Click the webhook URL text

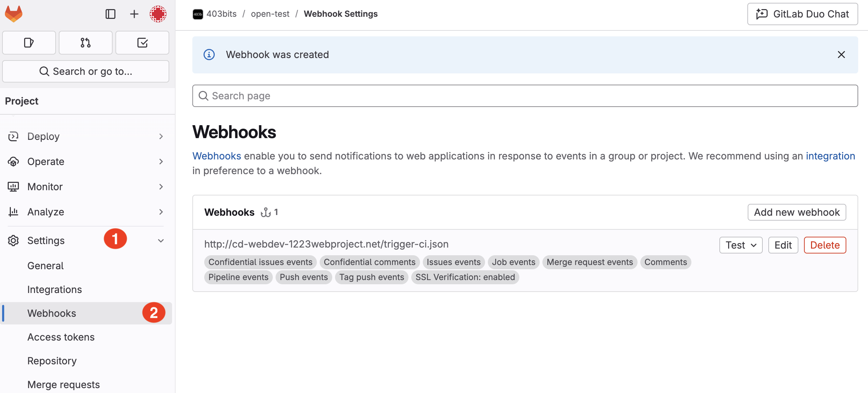[x=326, y=244]
